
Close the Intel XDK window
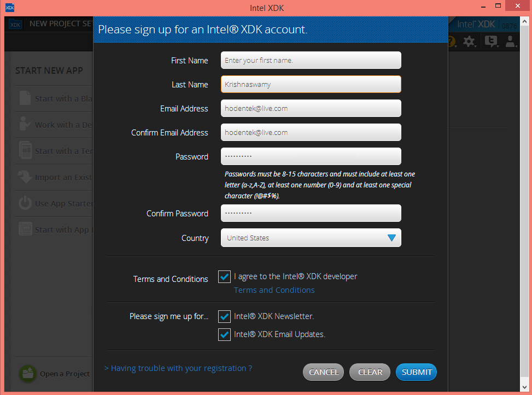[x=517, y=6]
